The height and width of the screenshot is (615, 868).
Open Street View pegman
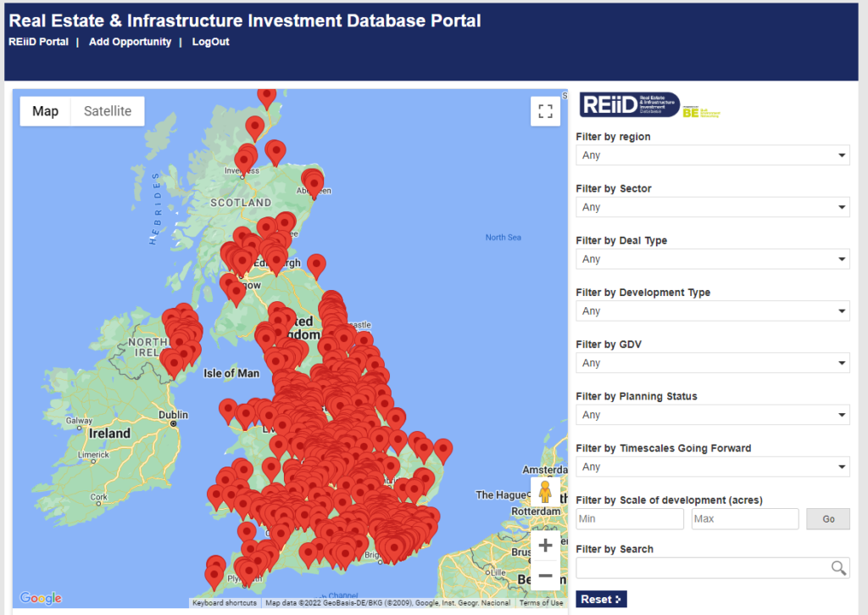tap(545, 492)
